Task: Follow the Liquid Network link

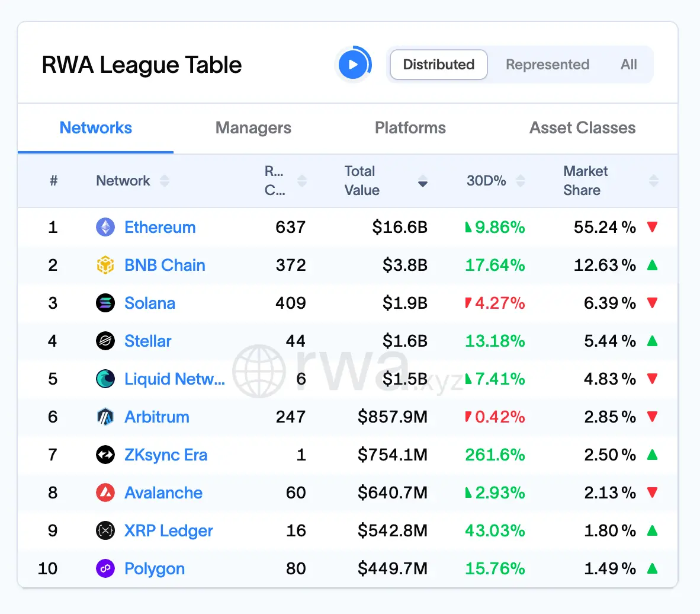Action: tap(175, 379)
